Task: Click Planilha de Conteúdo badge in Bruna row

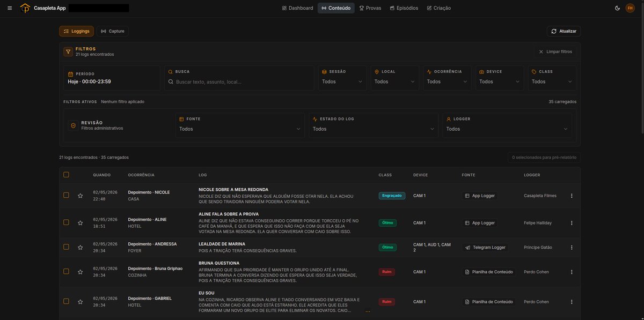Action: click(489, 272)
